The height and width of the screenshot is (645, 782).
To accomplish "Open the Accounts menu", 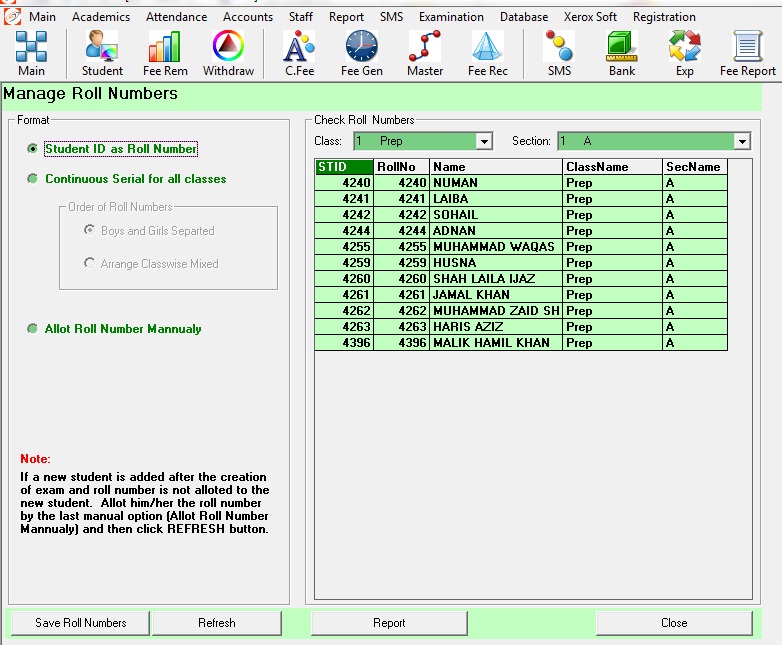I will [x=248, y=17].
